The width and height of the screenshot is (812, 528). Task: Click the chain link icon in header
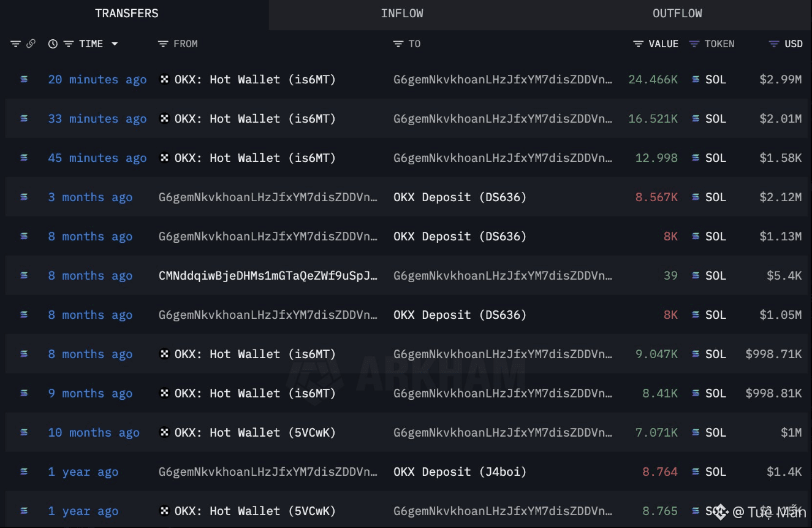31,44
